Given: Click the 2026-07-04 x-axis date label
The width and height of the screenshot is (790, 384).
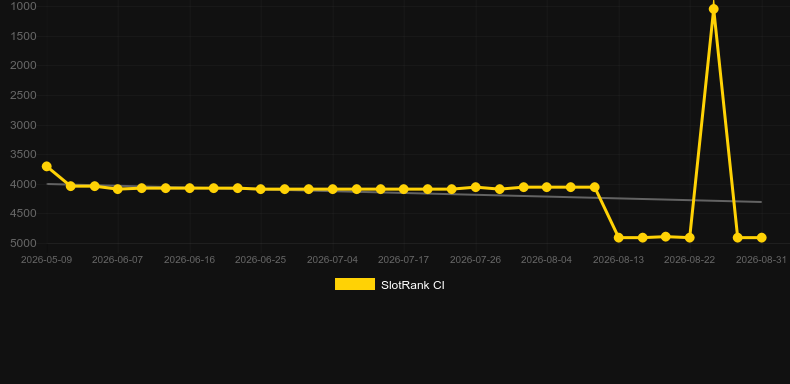Looking at the screenshot, I should coord(333,260).
